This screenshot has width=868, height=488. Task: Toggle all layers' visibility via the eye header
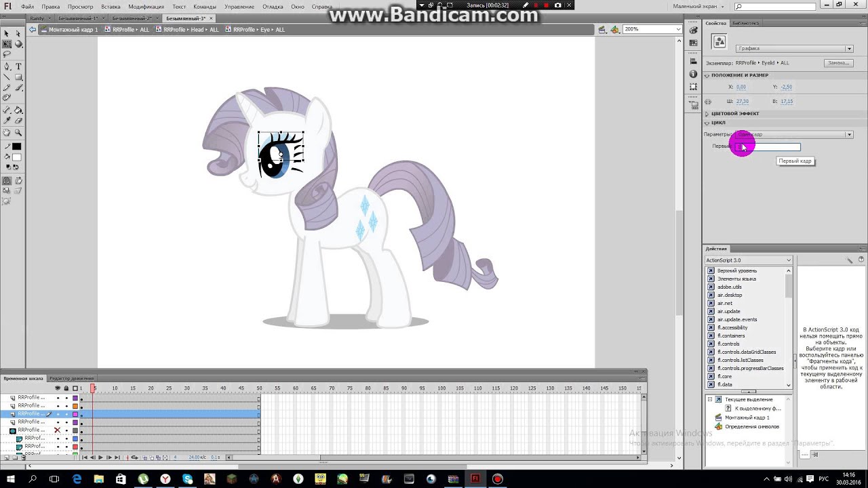[x=58, y=388]
